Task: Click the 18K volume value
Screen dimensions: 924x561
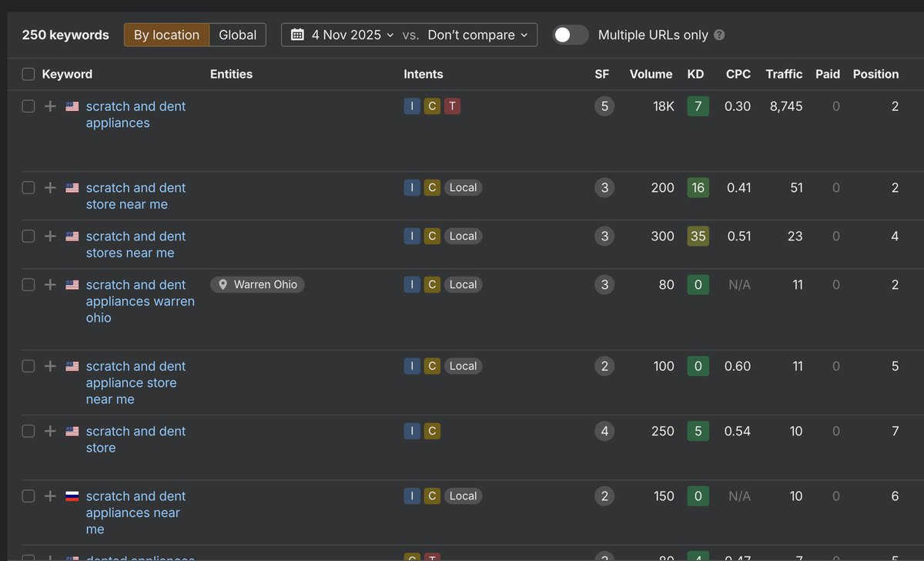Action: 663,106
